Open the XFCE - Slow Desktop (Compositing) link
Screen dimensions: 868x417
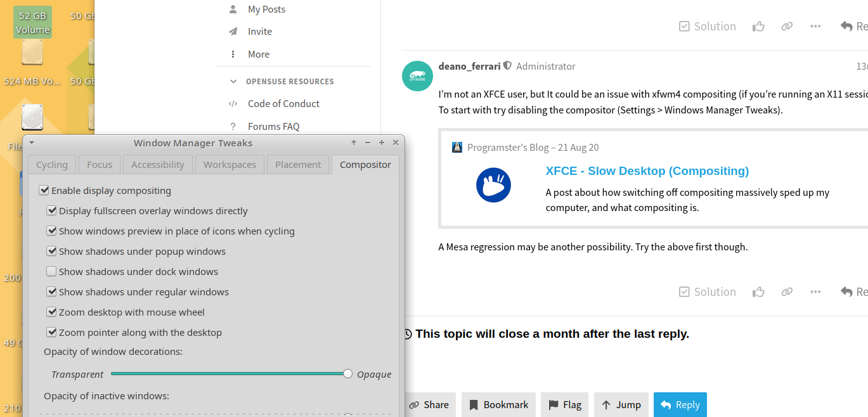click(647, 170)
